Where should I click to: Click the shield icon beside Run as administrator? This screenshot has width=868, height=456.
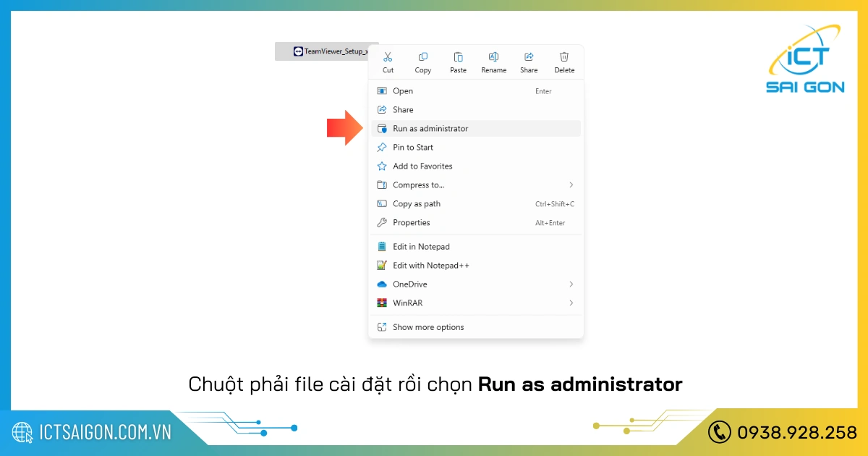point(382,129)
